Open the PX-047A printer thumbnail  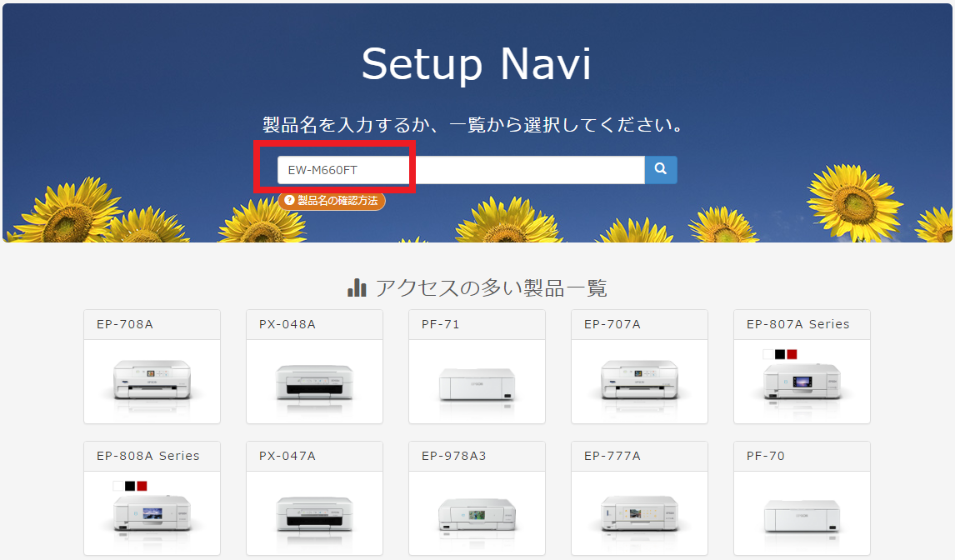(314, 514)
